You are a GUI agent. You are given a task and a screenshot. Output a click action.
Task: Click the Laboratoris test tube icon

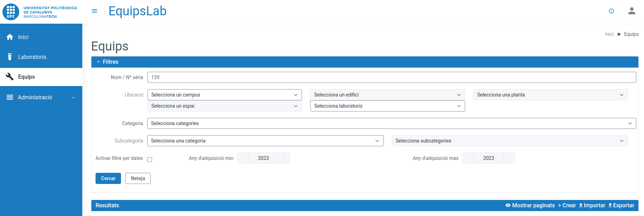[x=10, y=57]
